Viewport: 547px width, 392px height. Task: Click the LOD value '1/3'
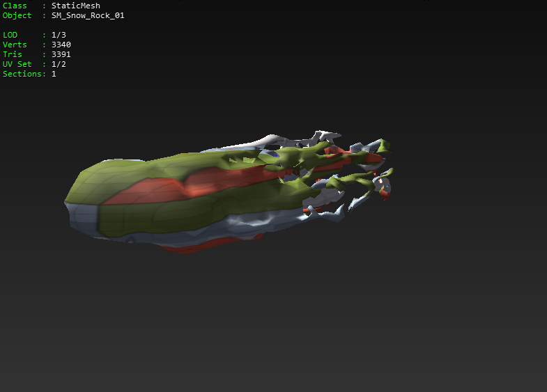59,35
